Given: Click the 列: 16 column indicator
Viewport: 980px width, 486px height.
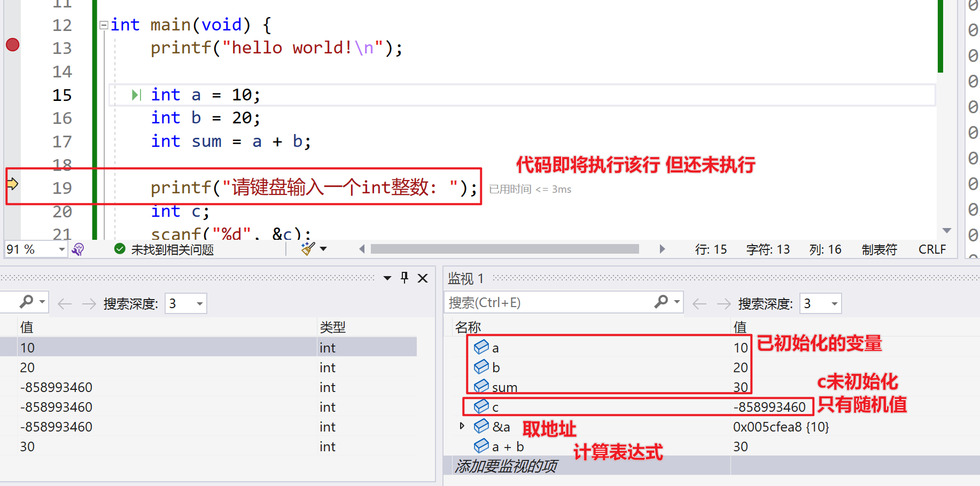Looking at the screenshot, I should (825, 249).
